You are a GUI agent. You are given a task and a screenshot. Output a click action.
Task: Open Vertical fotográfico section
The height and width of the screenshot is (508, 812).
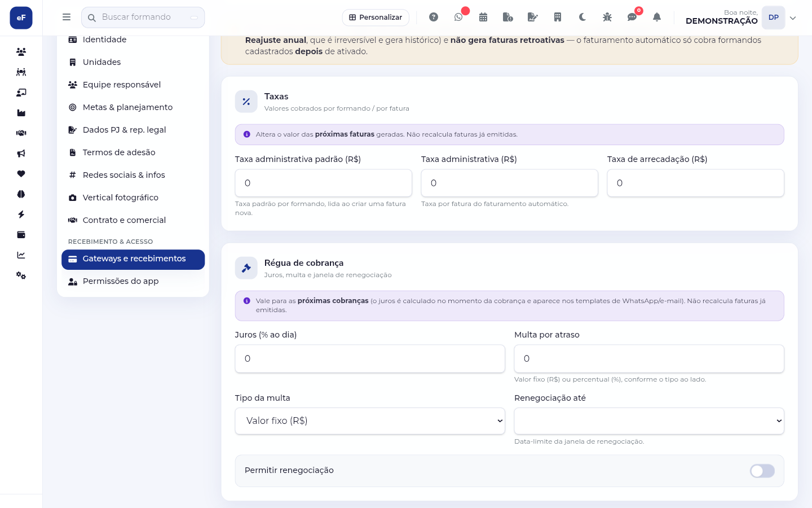(x=133, y=198)
